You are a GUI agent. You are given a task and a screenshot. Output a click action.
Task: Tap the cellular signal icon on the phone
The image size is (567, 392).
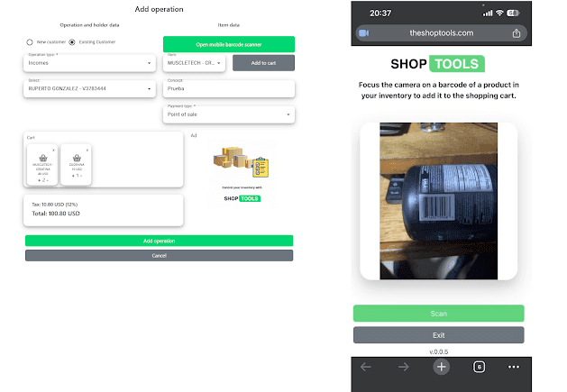coord(488,13)
